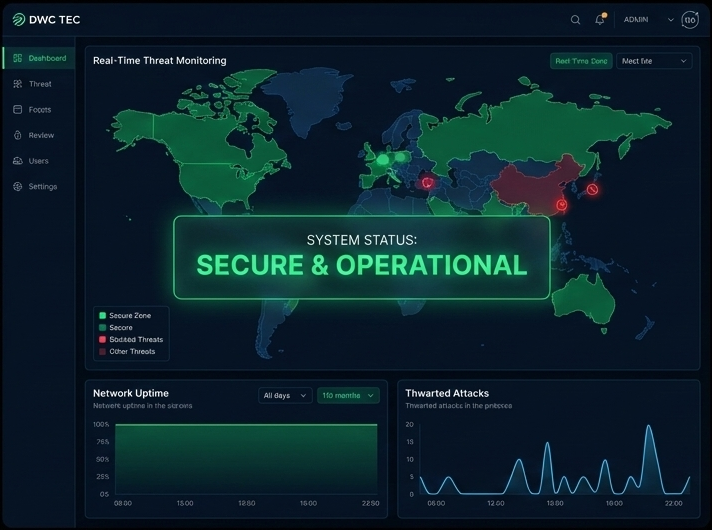Click the Users sidebar icon
The height and width of the screenshot is (530, 712).
pyautogui.click(x=18, y=161)
